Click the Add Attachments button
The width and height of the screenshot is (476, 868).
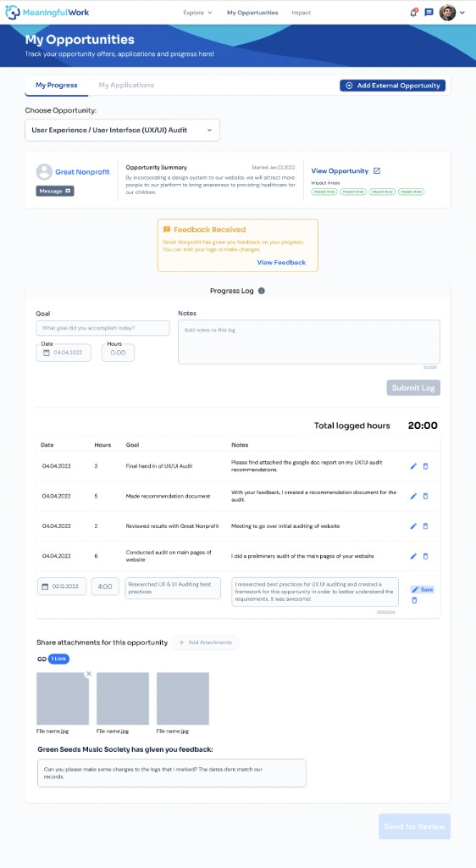point(206,643)
